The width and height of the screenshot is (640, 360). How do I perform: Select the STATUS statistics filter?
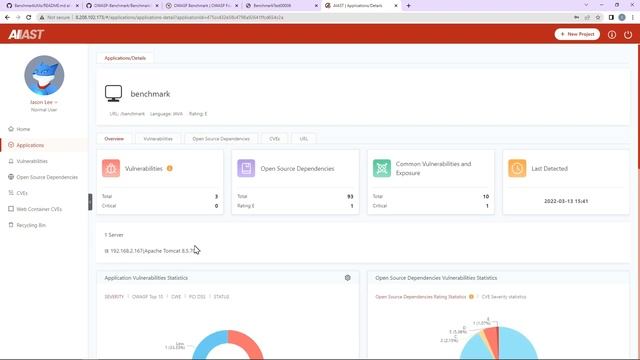(x=221, y=297)
